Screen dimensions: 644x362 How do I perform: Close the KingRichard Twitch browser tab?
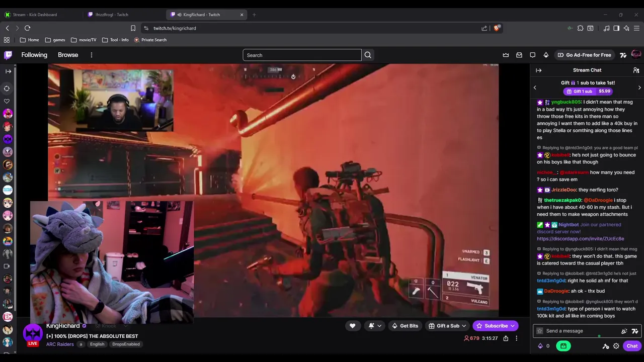242,15
